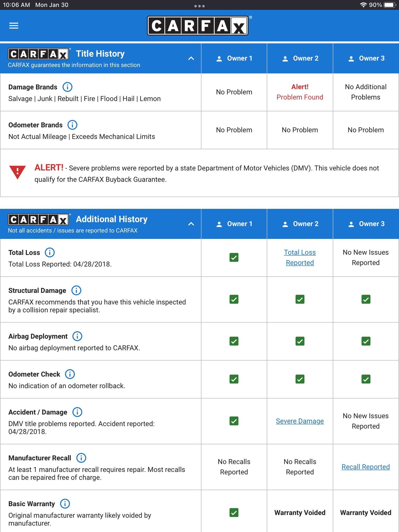The height and width of the screenshot is (532, 399).
Task: Tap Structural Damage checkmark for Owner 2
Action: coord(300,299)
